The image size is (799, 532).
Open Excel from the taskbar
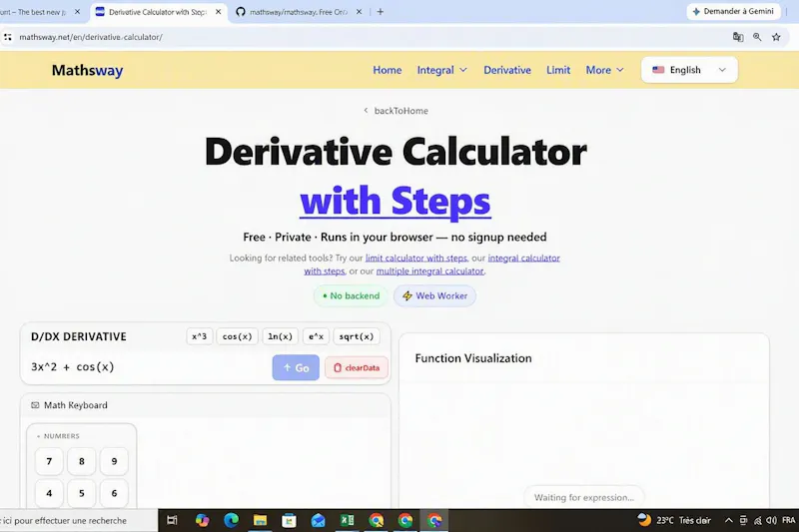347,520
